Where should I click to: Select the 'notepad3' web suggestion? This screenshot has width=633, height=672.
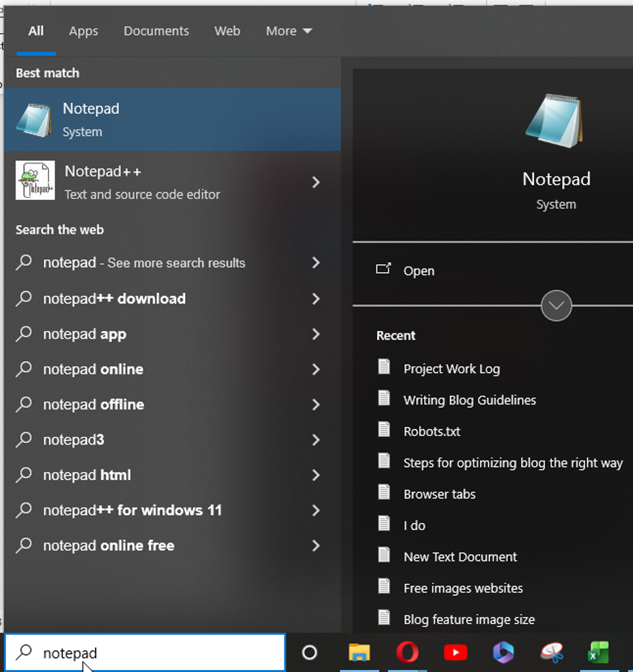172,439
